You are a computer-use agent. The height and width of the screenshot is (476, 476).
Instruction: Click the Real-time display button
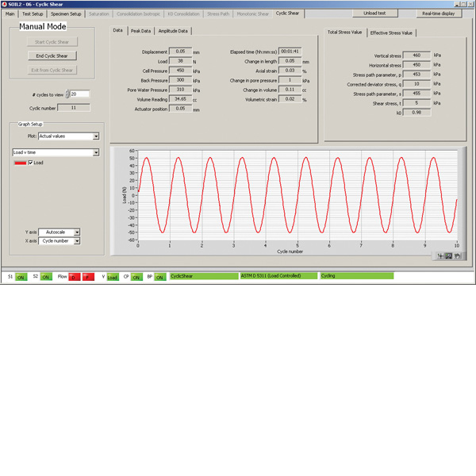[439, 13]
